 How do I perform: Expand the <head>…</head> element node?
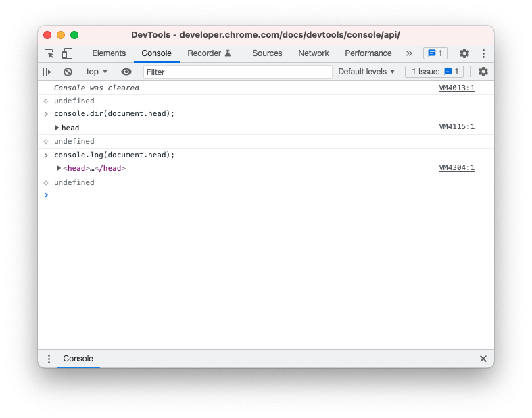click(59, 168)
